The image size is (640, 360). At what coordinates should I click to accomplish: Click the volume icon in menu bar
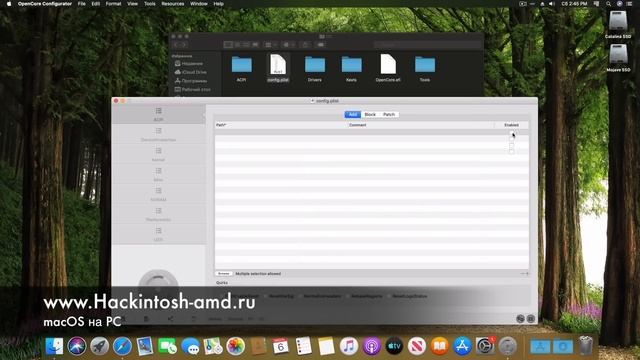[552, 4]
